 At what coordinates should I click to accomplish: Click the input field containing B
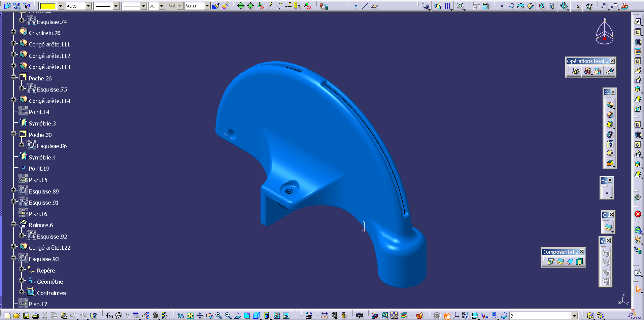540,316
